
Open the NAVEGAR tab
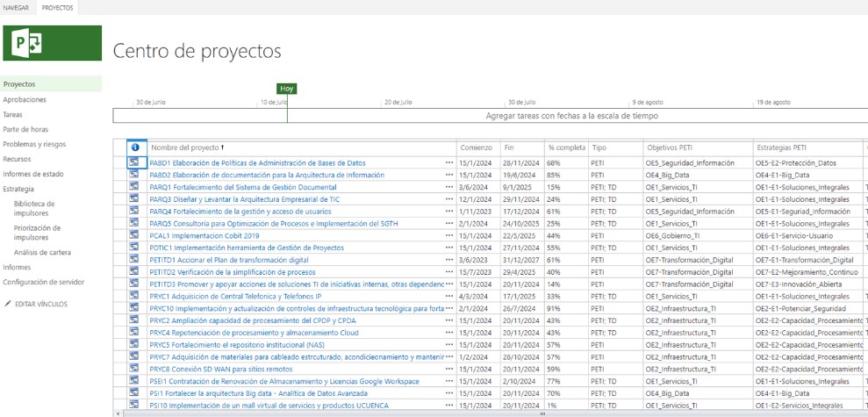tap(17, 7)
